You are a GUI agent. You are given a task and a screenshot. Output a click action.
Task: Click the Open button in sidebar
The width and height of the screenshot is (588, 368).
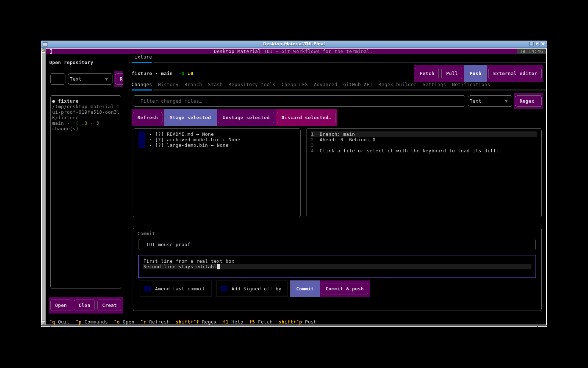coord(61,305)
